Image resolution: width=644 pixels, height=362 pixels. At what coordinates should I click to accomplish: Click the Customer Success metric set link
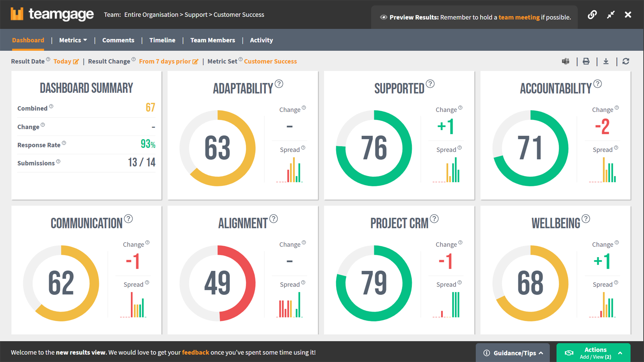270,61
